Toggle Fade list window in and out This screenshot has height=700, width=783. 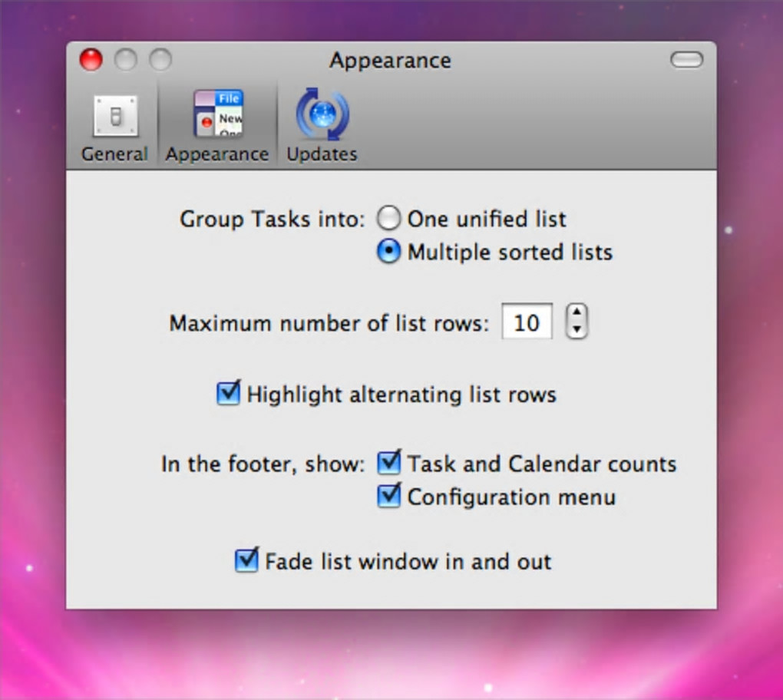point(246,560)
